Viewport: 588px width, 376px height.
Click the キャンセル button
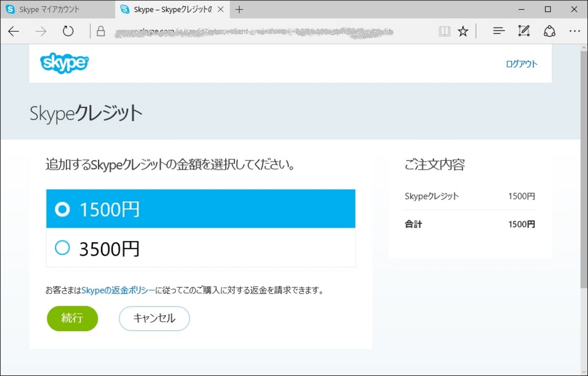tap(154, 318)
